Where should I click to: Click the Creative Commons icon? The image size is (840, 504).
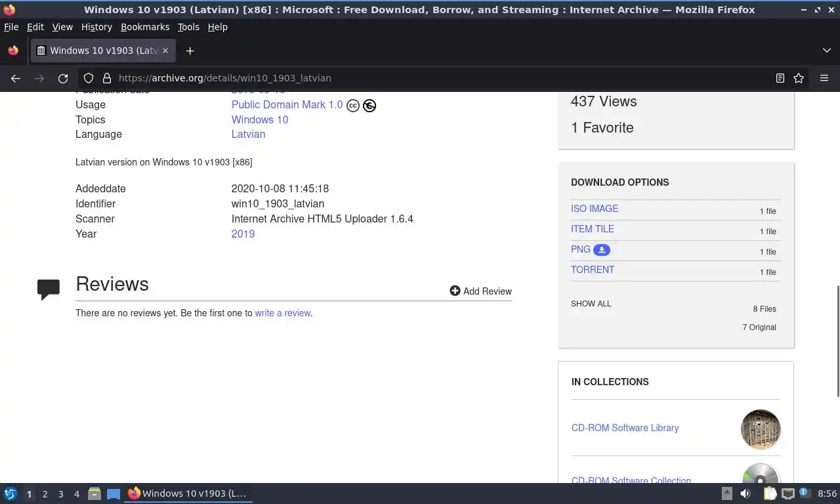pyautogui.click(x=353, y=105)
